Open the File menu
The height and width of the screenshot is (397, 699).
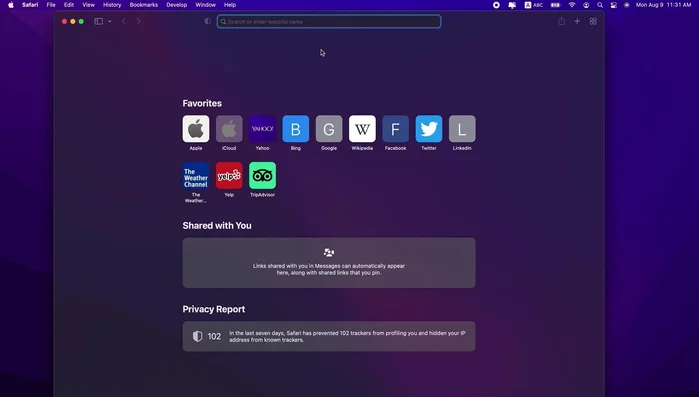coord(51,5)
